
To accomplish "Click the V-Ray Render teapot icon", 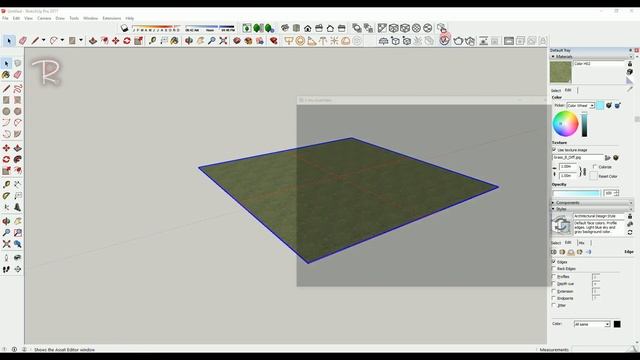I will click(458, 40).
